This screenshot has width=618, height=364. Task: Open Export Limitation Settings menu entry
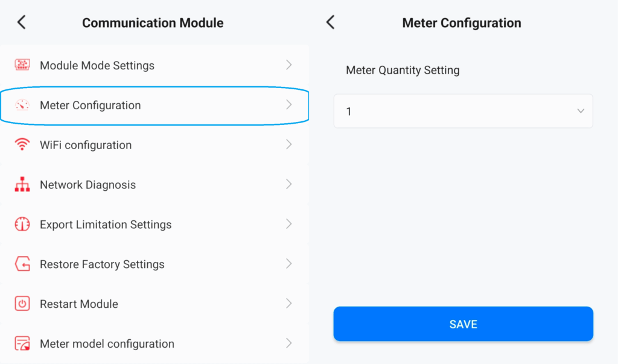click(106, 225)
